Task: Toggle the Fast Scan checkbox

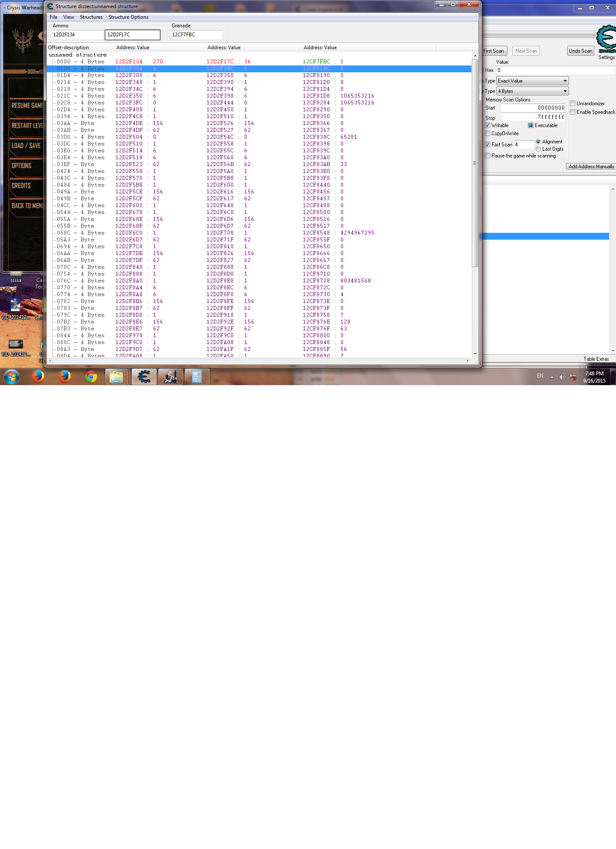Action: pos(487,145)
